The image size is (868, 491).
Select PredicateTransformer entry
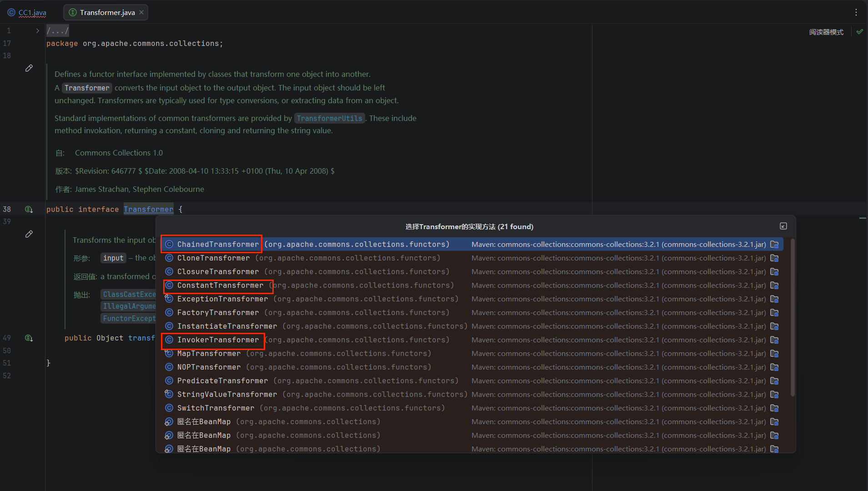tap(471, 381)
